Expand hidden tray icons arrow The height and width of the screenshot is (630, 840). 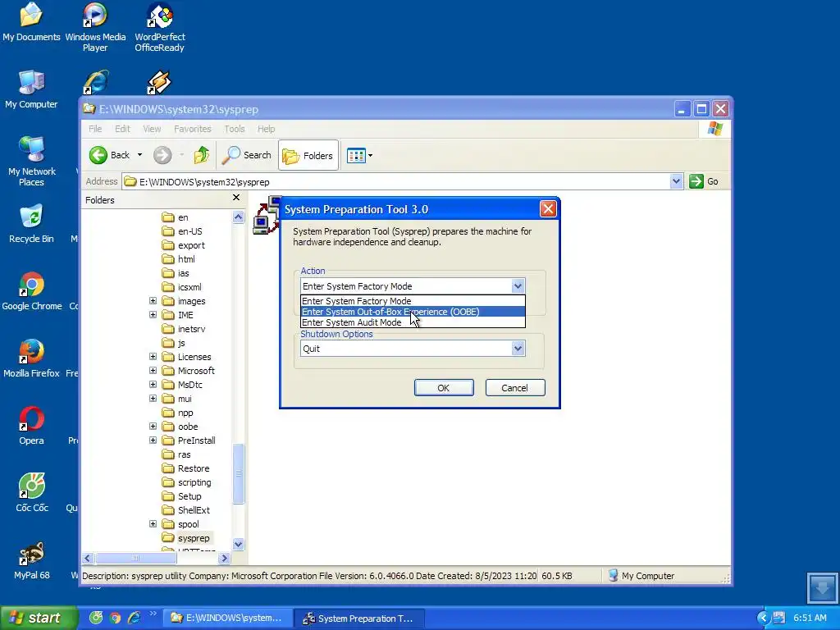[763, 619]
